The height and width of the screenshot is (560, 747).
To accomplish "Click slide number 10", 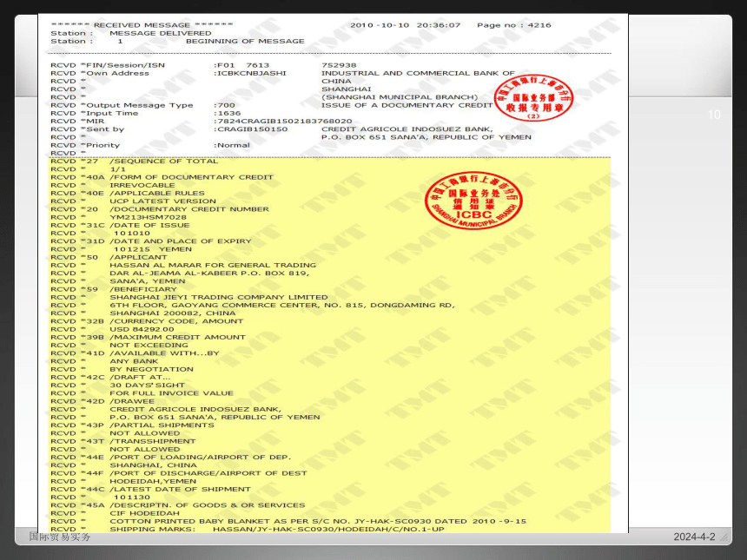I will coord(714,115).
